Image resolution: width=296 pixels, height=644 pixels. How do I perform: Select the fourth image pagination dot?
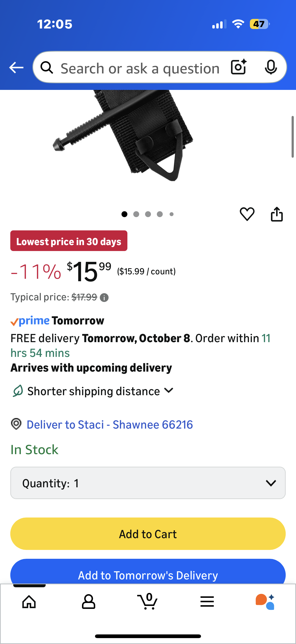(160, 214)
